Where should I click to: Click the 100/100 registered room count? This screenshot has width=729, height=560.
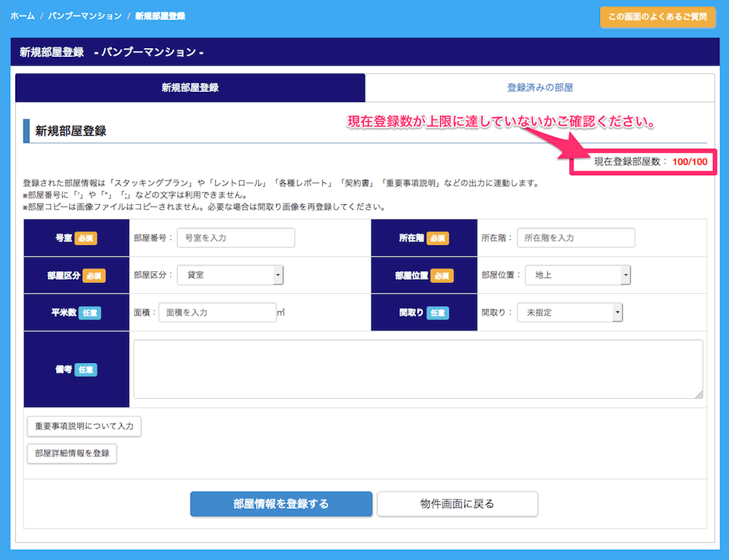point(690,162)
